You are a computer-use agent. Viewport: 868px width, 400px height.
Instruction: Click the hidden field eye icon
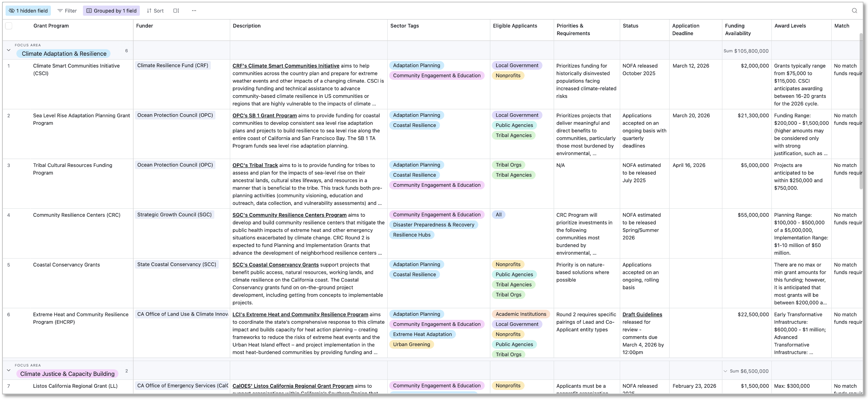[x=12, y=10]
